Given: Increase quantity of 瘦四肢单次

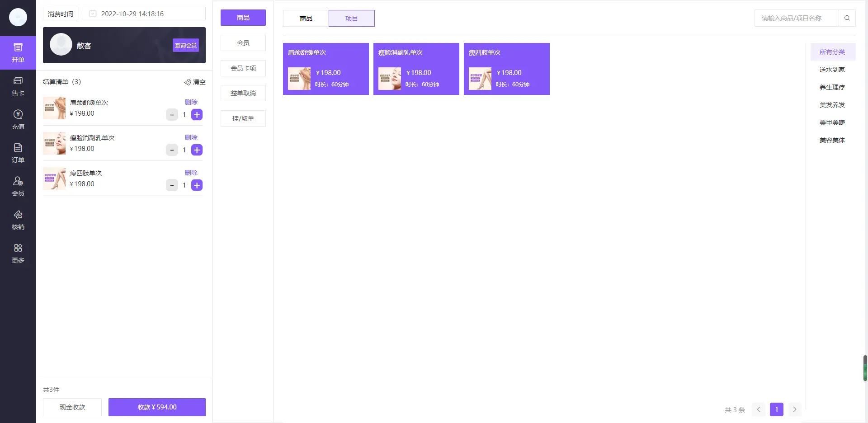Looking at the screenshot, I should point(197,185).
